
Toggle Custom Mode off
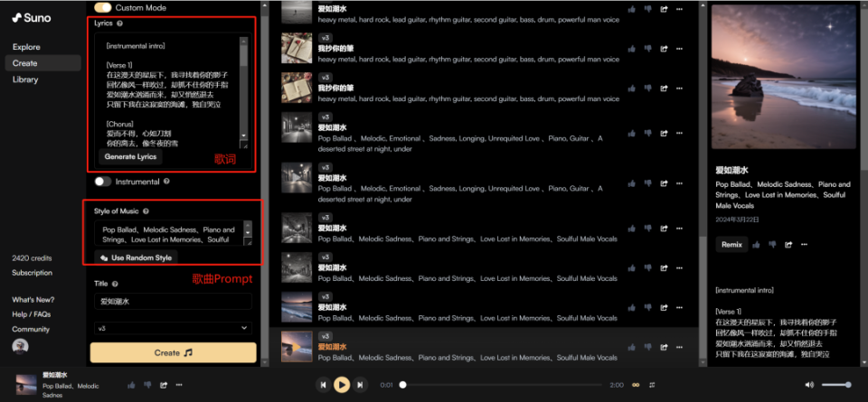(x=103, y=7)
